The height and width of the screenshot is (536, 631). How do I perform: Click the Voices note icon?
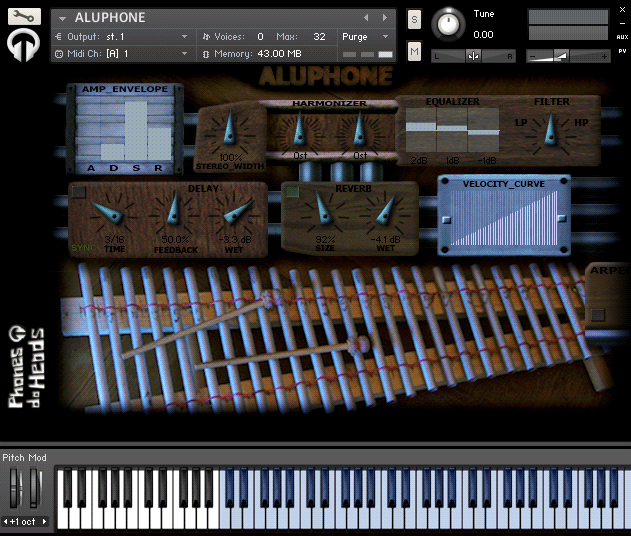(x=206, y=37)
